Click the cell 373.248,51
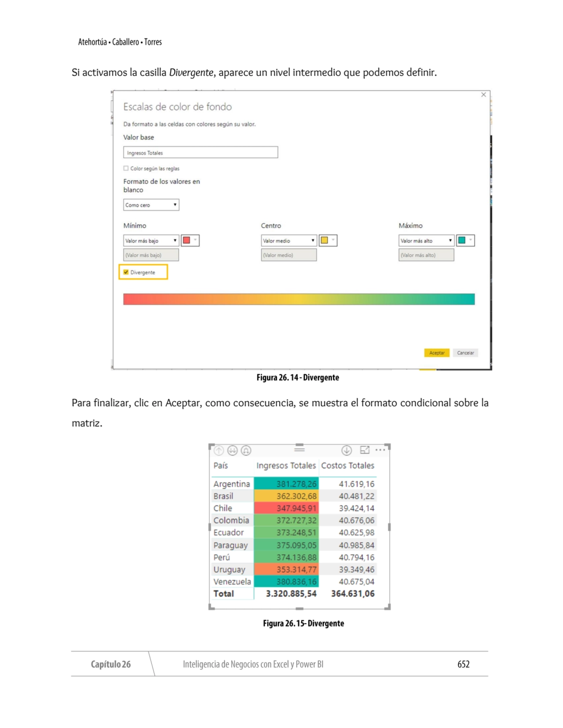563x728 pixels. coord(286,533)
